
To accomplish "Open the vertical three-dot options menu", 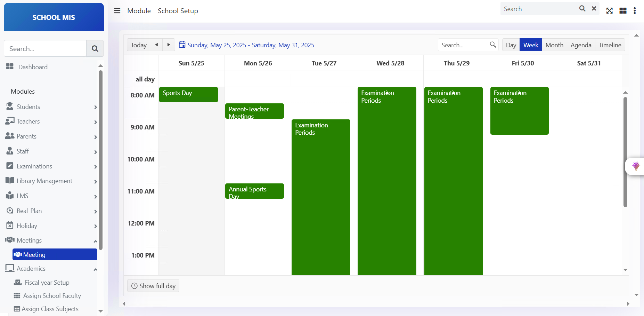I will [x=635, y=11].
